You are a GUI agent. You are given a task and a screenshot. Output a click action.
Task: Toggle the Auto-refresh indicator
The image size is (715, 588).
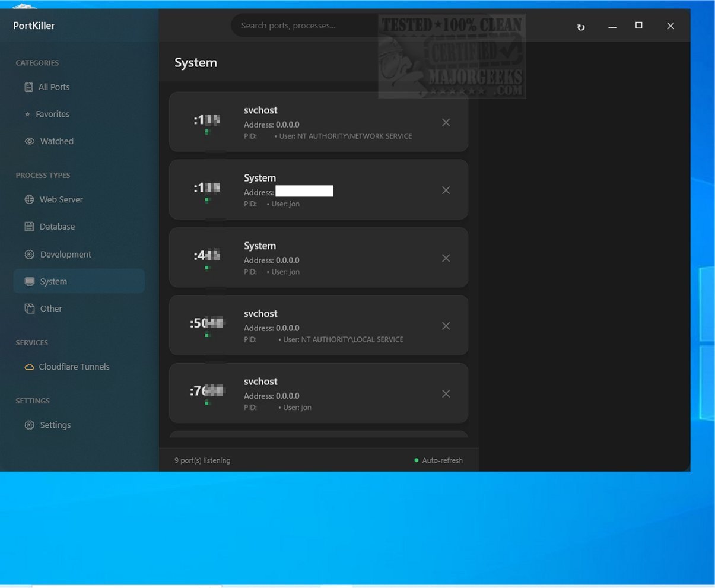click(x=438, y=460)
